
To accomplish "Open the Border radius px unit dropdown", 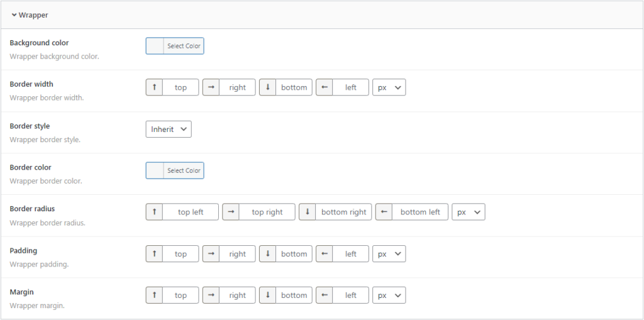I will [x=469, y=212].
